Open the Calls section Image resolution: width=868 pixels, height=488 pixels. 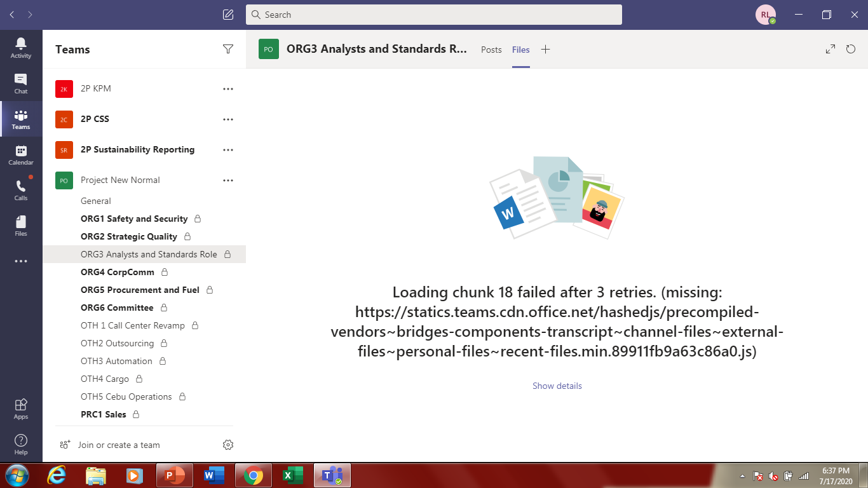(x=21, y=190)
